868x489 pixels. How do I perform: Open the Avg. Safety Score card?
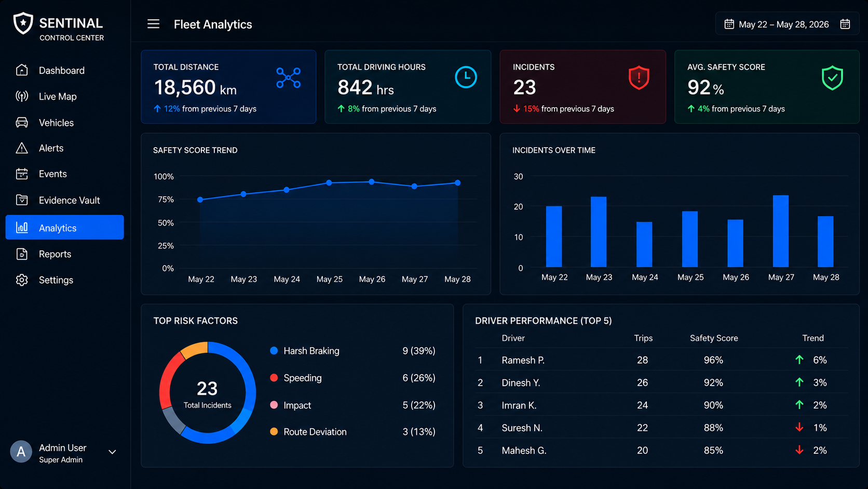pyautogui.click(x=767, y=87)
